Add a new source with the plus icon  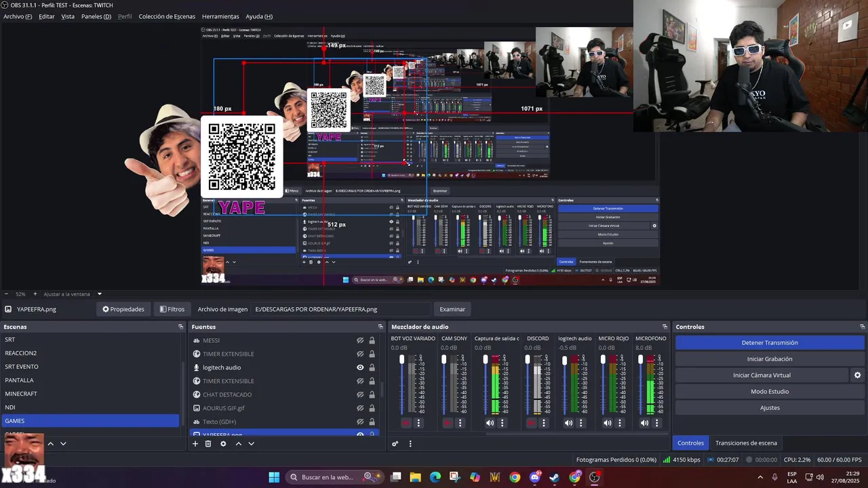(195, 444)
